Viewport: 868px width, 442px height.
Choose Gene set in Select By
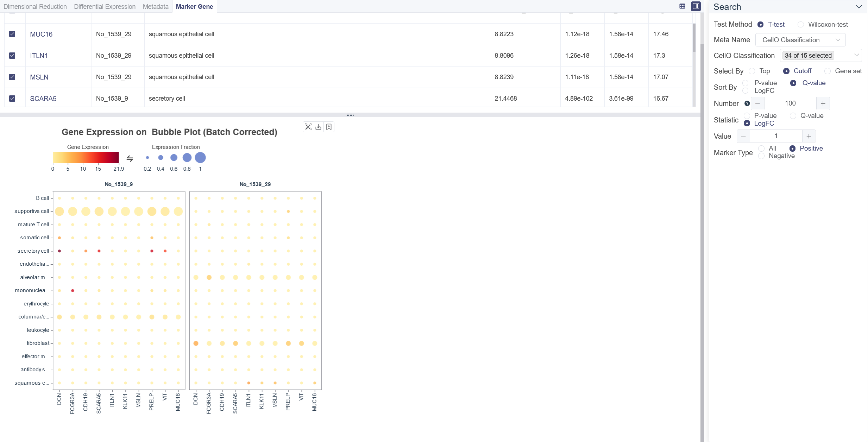click(828, 71)
